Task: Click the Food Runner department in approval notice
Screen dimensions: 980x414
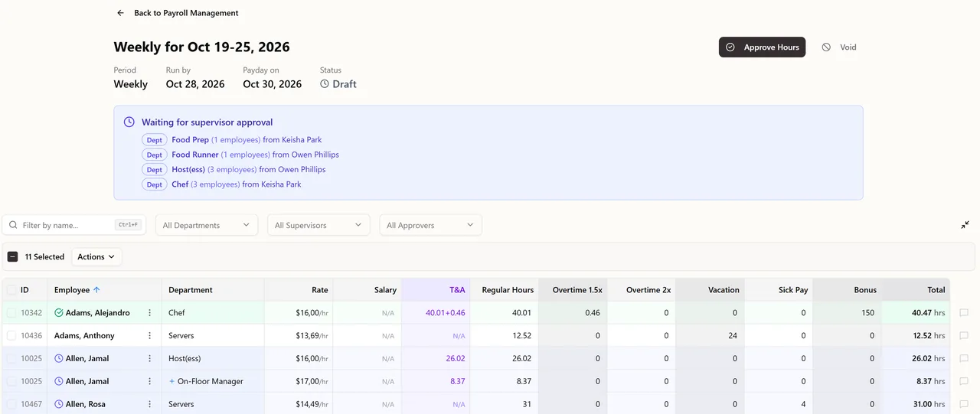Action: [195, 155]
